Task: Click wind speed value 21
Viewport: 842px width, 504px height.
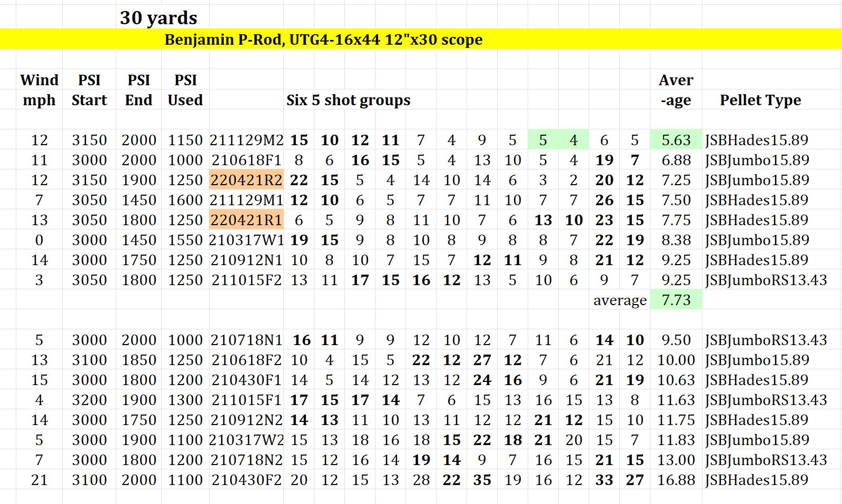Action: pos(39,480)
